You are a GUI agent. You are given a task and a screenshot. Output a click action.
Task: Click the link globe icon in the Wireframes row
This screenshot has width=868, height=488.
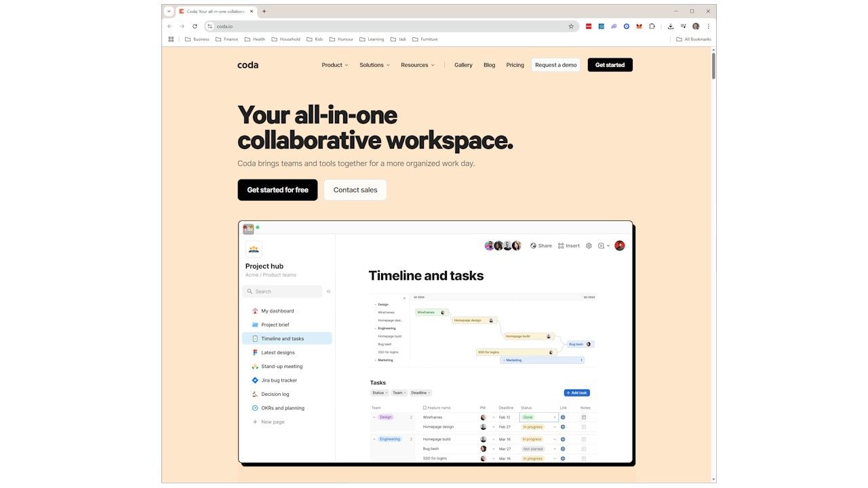coord(563,418)
